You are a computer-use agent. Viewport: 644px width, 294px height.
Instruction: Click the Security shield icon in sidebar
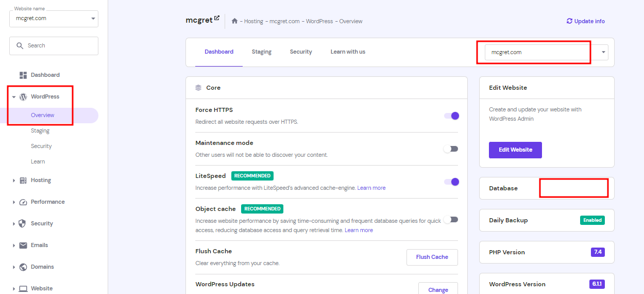pos(23,223)
